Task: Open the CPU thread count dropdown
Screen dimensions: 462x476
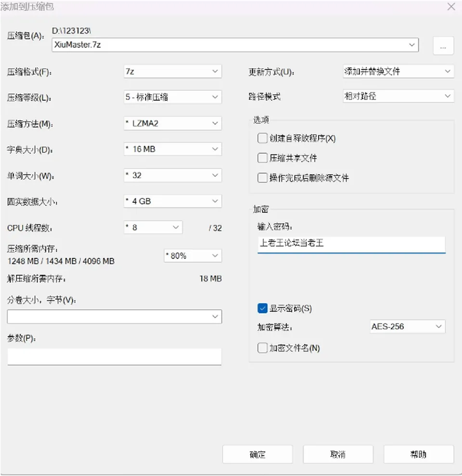Action: tap(153, 227)
